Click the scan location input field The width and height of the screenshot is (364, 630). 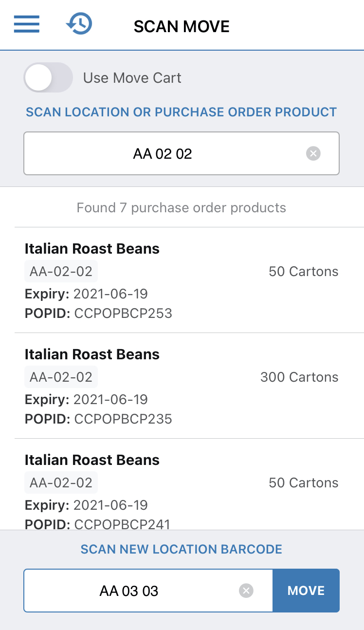tap(163, 154)
